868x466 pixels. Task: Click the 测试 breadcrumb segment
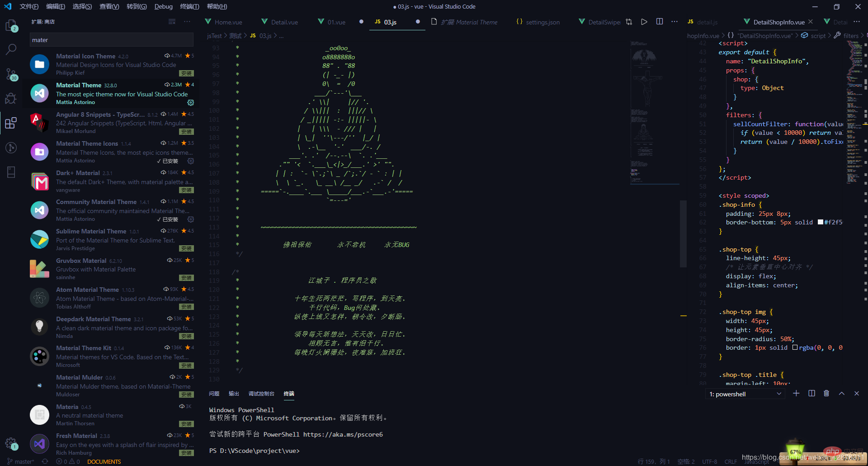tap(235, 36)
